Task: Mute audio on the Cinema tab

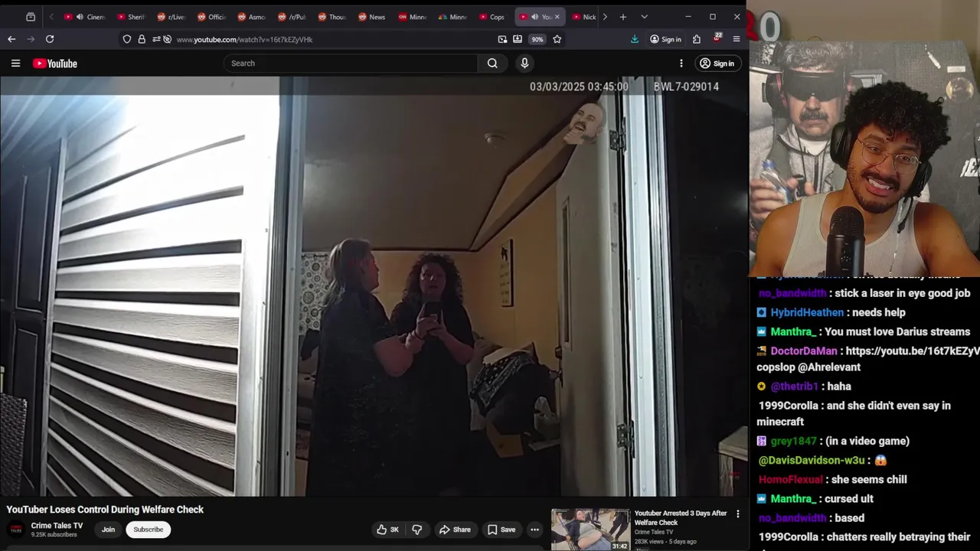Action: point(80,17)
